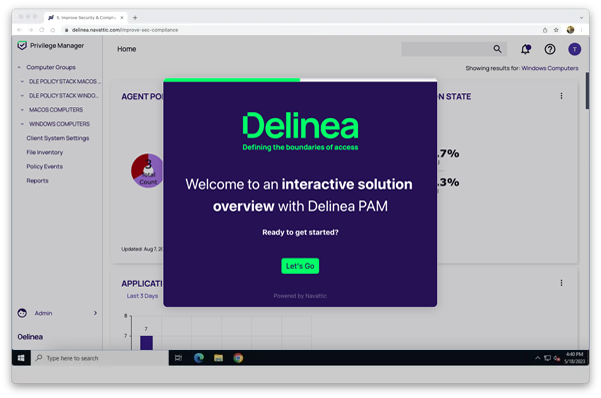Click the Home breadcrumb

point(126,49)
